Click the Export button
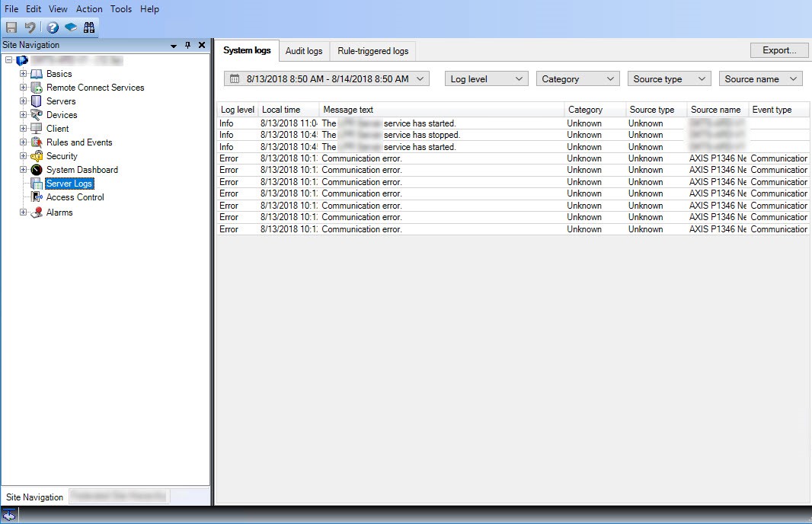This screenshot has width=812, height=524. [779, 50]
